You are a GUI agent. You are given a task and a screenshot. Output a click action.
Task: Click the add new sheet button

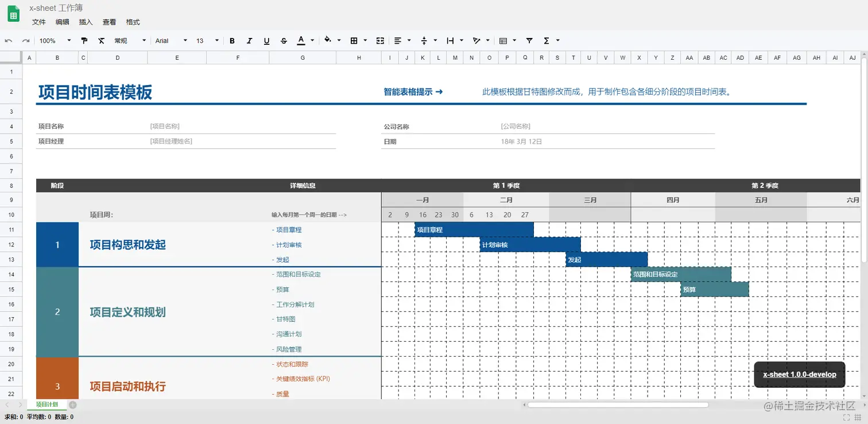(x=72, y=404)
